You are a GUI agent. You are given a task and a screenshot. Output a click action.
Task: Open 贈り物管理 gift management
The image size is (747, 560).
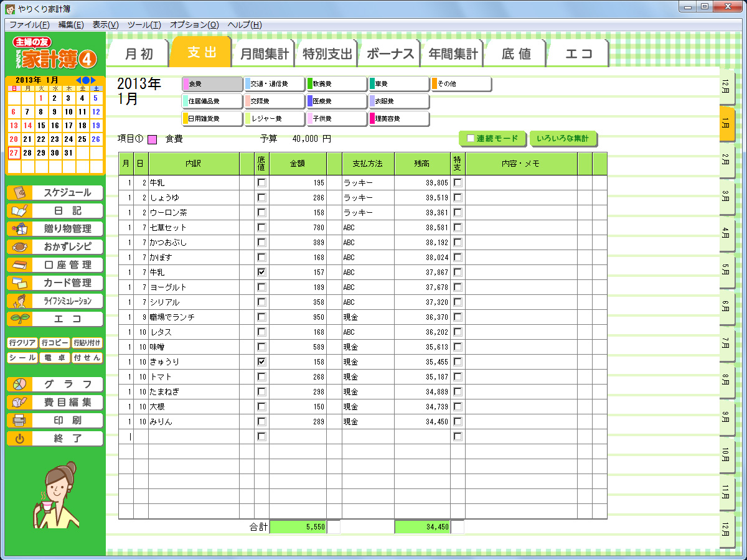pyautogui.click(x=55, y=229)
